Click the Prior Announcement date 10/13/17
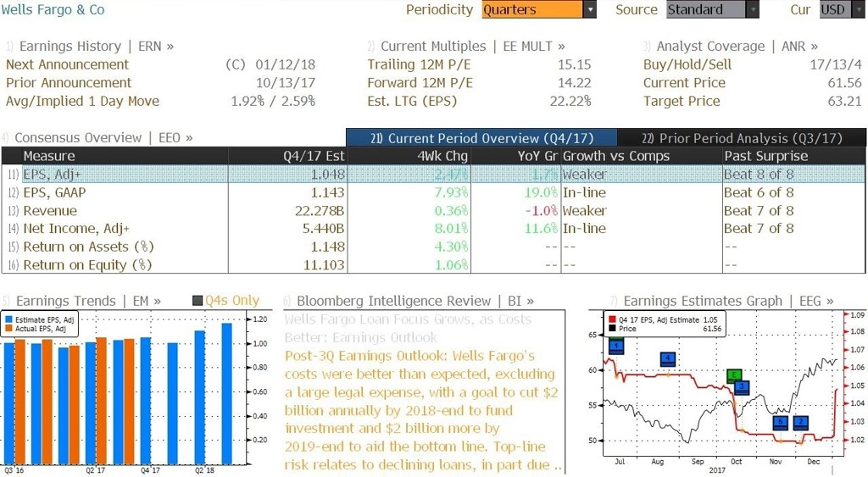The image size is (868, 477). tap(285, 83)
